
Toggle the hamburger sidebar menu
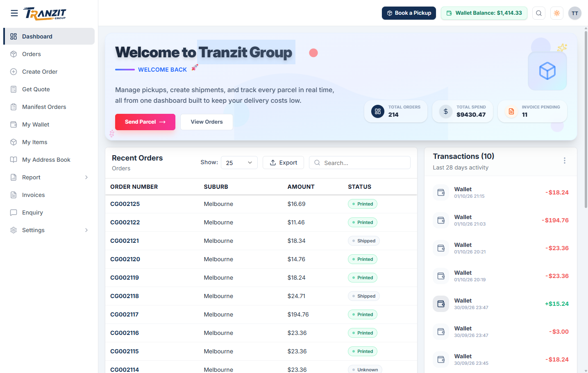(x=14, y=13)
